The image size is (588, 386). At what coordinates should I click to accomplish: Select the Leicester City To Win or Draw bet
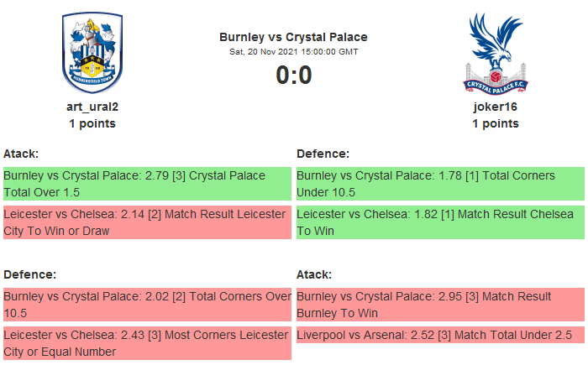click(146, 222)
